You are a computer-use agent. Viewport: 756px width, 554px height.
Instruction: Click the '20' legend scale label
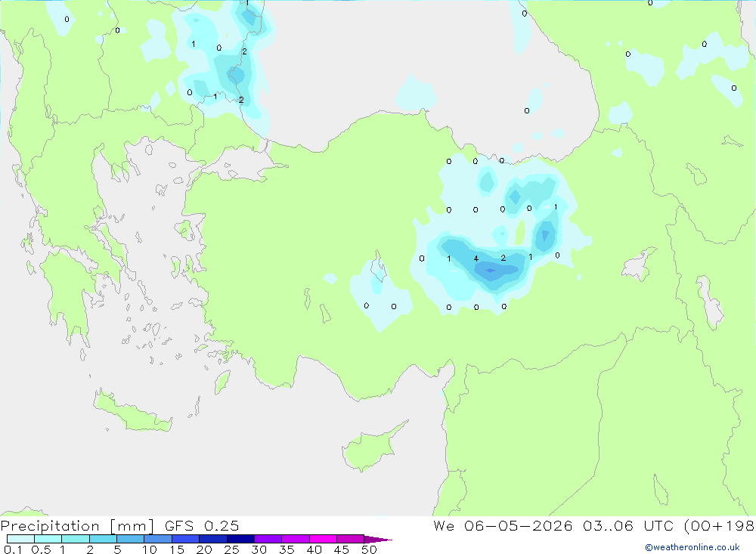point(204,549)
